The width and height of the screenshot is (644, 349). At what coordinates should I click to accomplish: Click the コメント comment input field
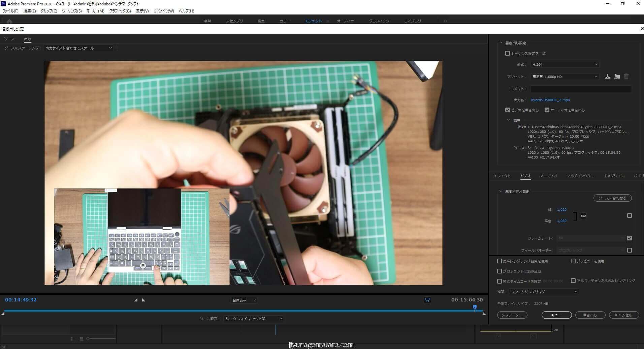pos(580,89)
